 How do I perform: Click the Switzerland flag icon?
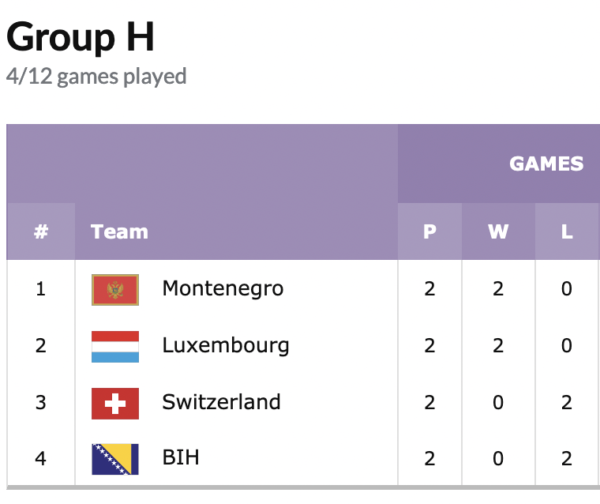(x=115, y=403)
